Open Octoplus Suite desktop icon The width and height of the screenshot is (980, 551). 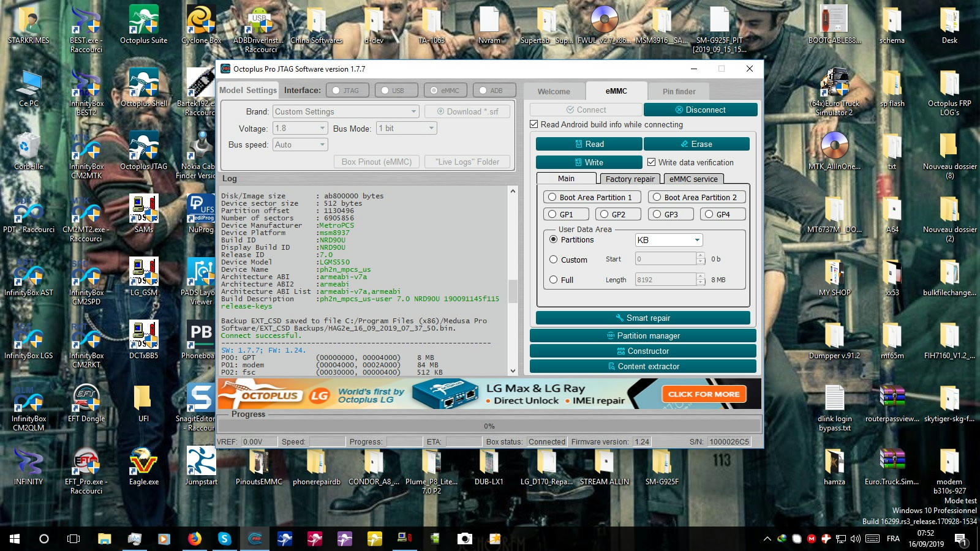pyautogui.click(x=143, y=24)
